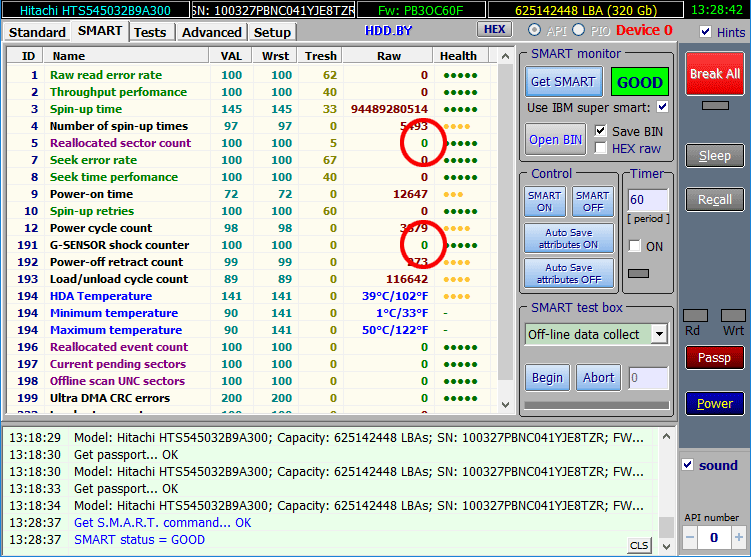This screenshot has height=557, width=751.
Task: Click the API number value field
Action: [714, 537]
